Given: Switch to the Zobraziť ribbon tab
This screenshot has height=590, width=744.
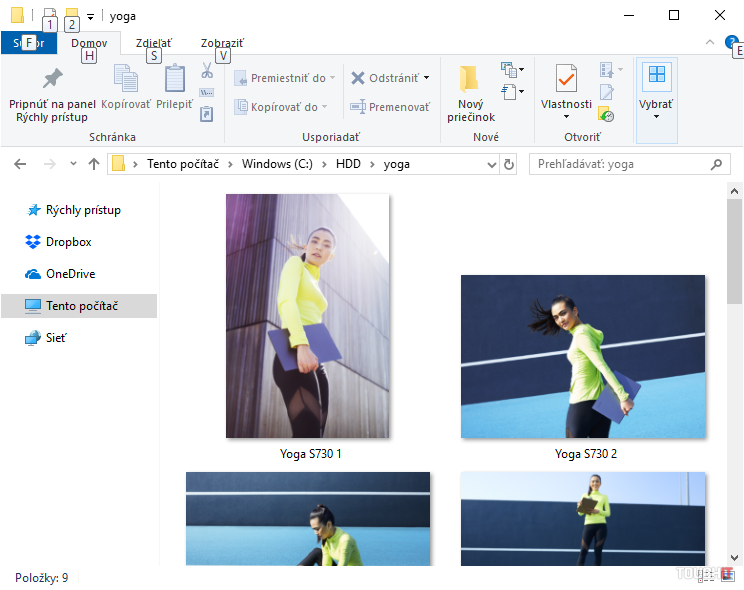Looking at the screenshot, I should click(x=221, y=43).
